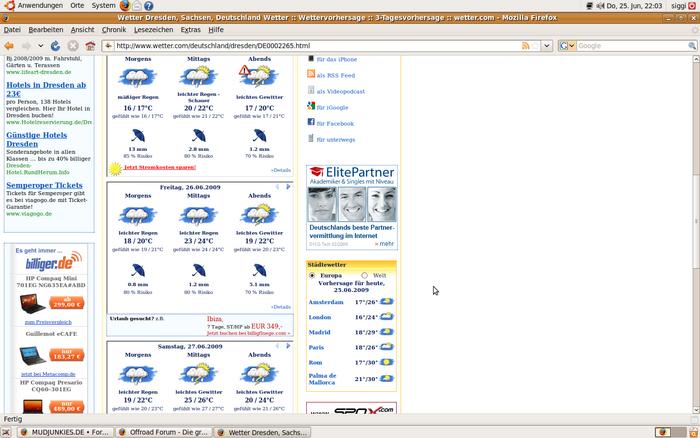Viewport: 700px width, 438px height.
Task: Open the back/forward history dropdown
Action: click(x=41, y=46)
